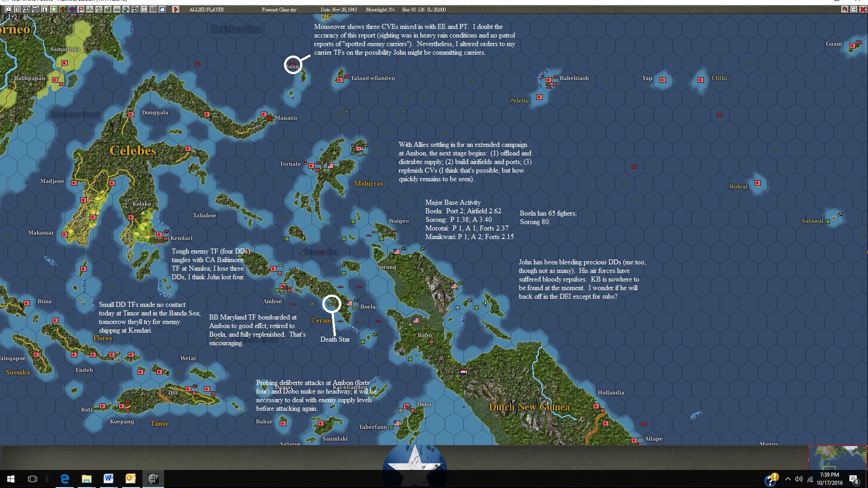The height and width of the screenshot is (488, 868).
Task: Click the Hollandia base label
Action: click(611, 393)
